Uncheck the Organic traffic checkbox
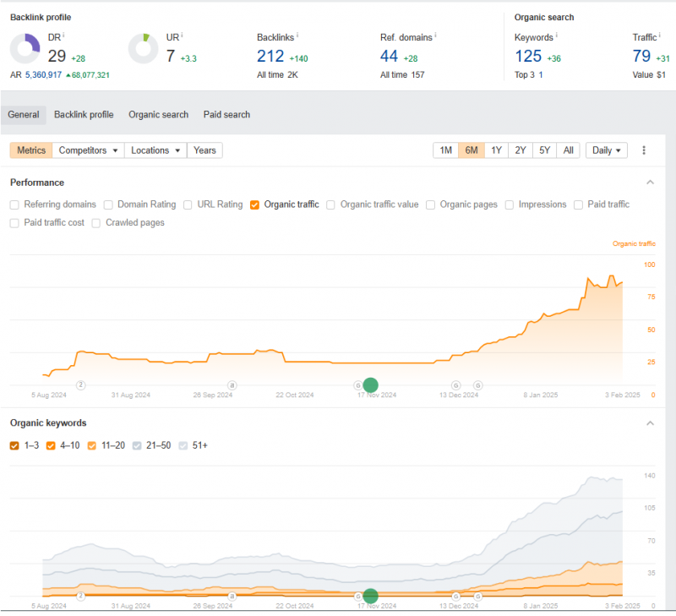 [x=254, y=204]
